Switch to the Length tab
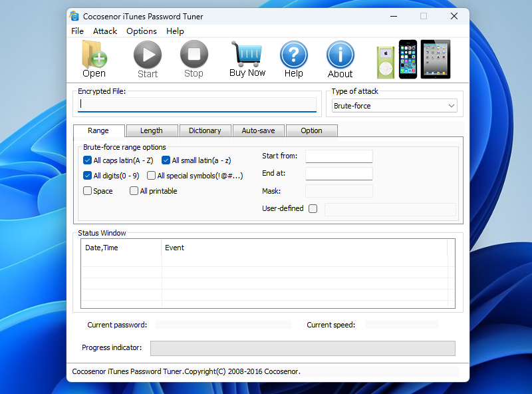The image size is (532, 394). pos(152,130)
